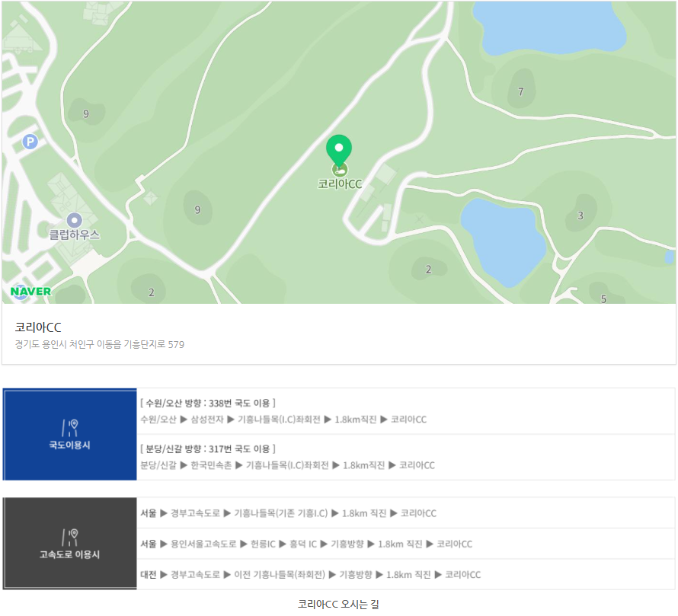Select the hole 3 marker on map
The image size is (678, 616).
[x=580, y=215]
